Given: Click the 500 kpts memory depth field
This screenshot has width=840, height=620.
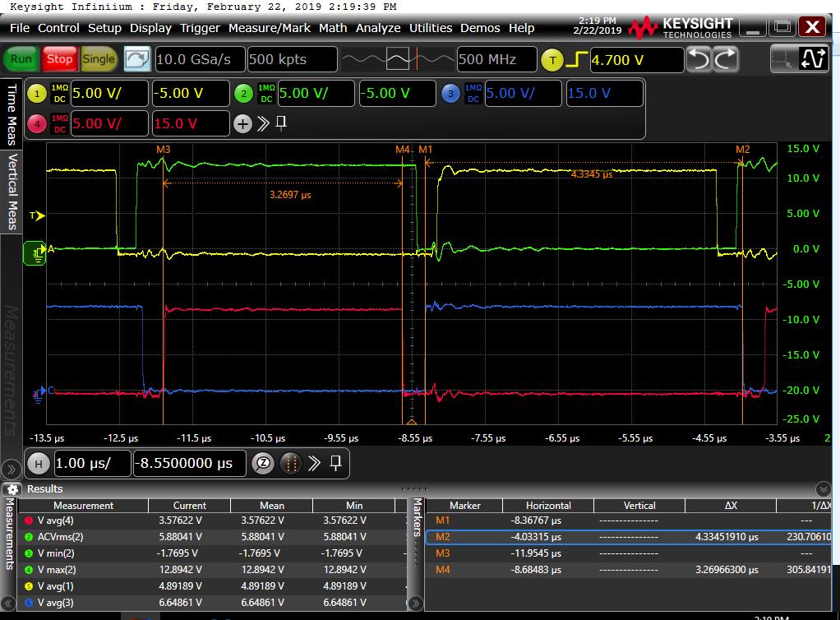Looking at the screenshot, I should pyautogui.click(x=292, y=59).
